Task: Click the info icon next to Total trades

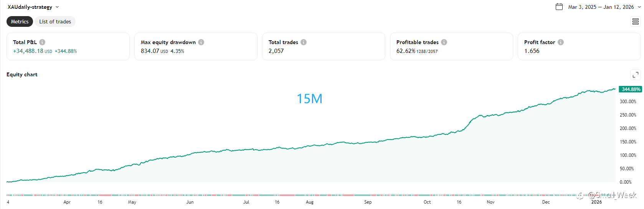Action: [304, 42]
